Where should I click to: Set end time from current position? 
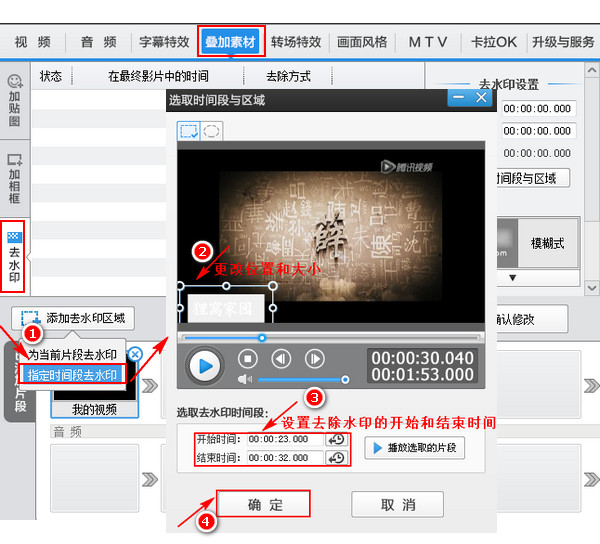[336, 458]
